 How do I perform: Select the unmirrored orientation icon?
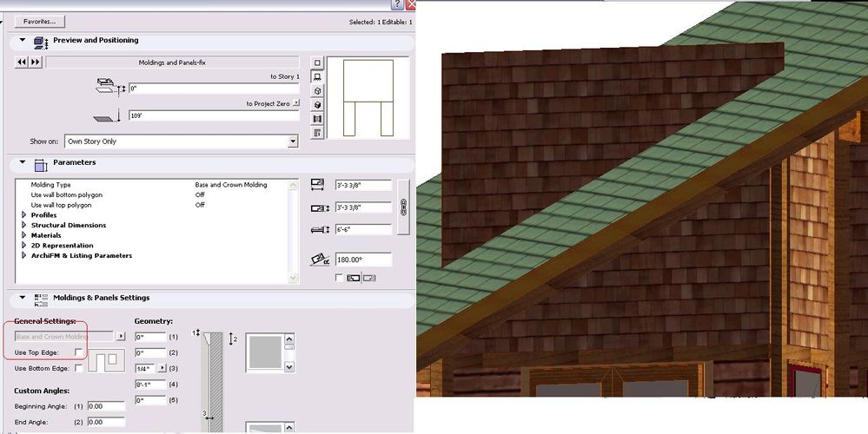click(x=354, y=278)
